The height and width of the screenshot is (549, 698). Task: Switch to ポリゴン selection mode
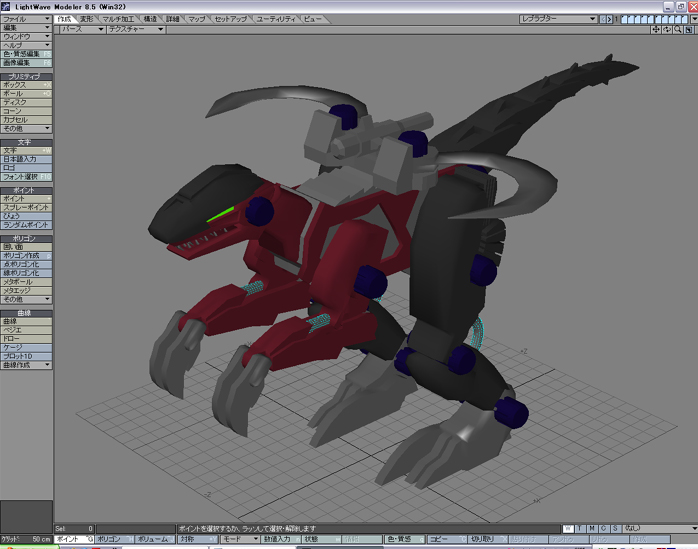pos(114,539)
